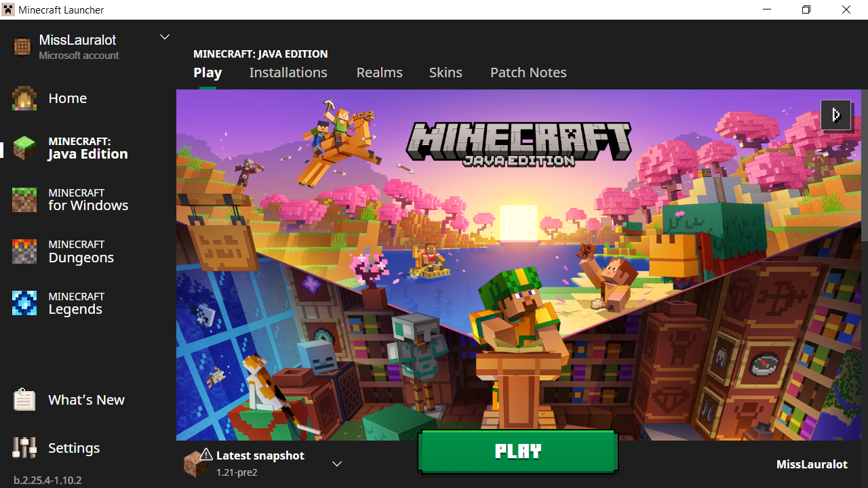Click the Latest snapshot label
This screenshot has height=488, width=868.
pyautogui.click(x=260, y=455)
